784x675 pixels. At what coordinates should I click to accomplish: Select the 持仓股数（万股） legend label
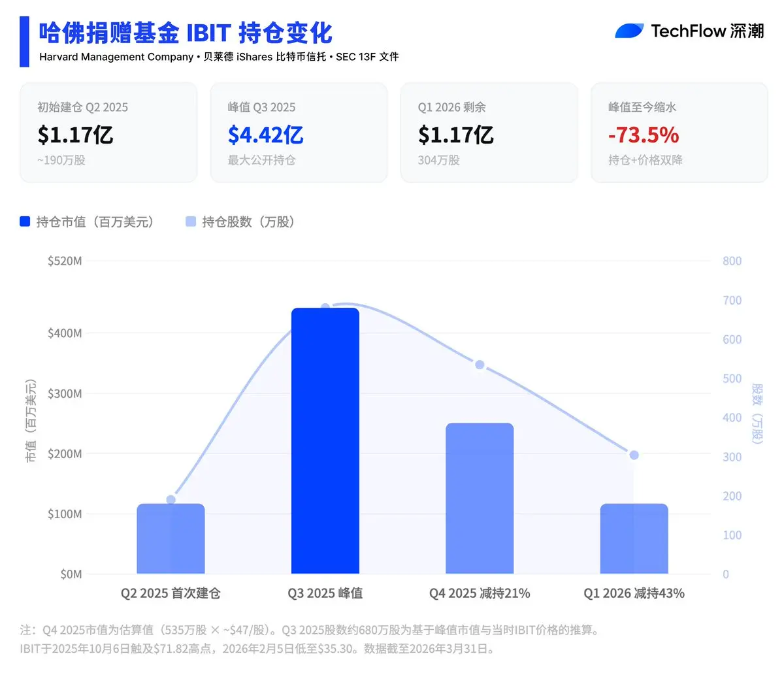(249, 222)
